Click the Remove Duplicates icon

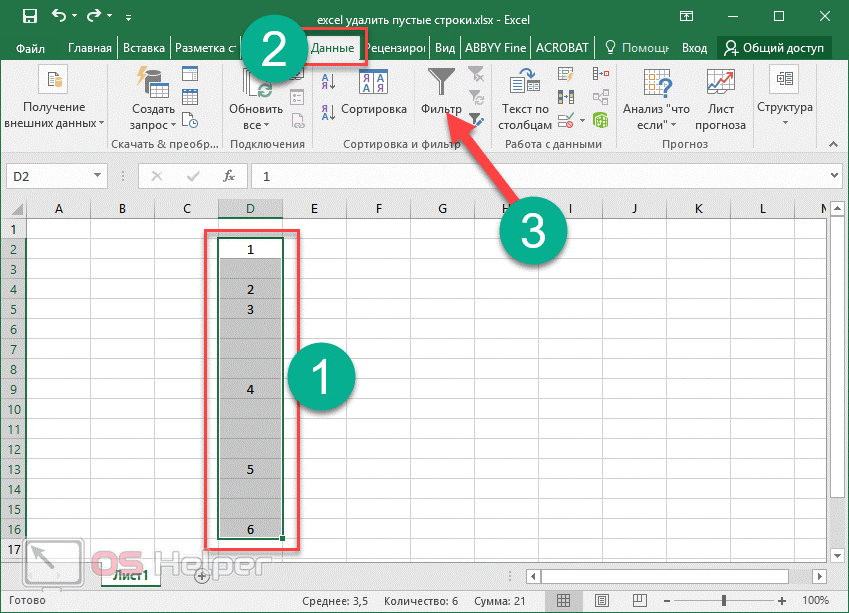(x=565, y=97)
